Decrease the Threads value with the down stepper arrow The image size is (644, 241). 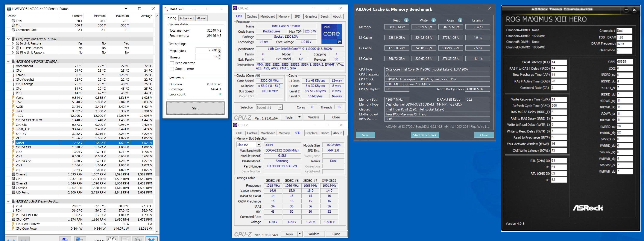pos(219,58)
